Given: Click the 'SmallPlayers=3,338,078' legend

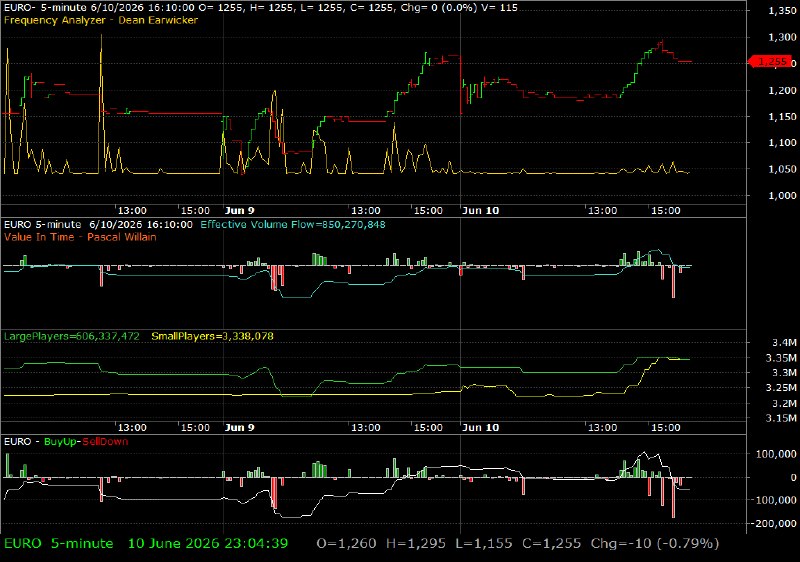Looking at the screenshot, I should 212,337.
